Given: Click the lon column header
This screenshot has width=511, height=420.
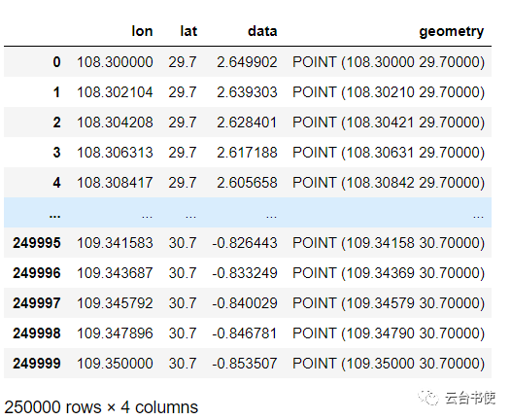Looking at the screenshot, I should pyautogui.click(x=142, y=31).
